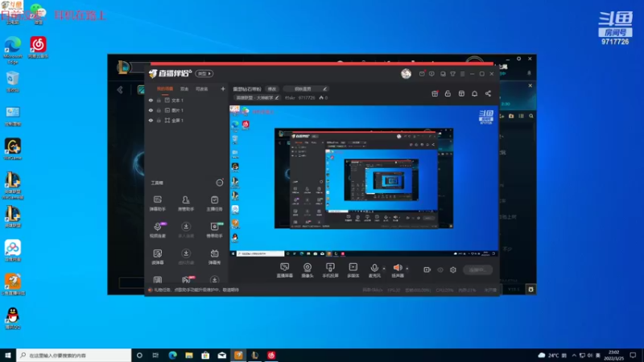Add a 直播屏幕 screen capture source
The height and width of the screenshot is (362, 644).
pyautogui.click(x=285, y=270)
